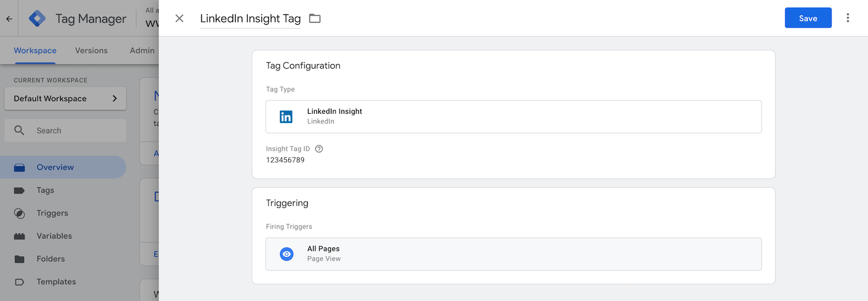The image size is (868, 301).
Task: Select the All Pages firing trigger row
Action: point(513,254)
